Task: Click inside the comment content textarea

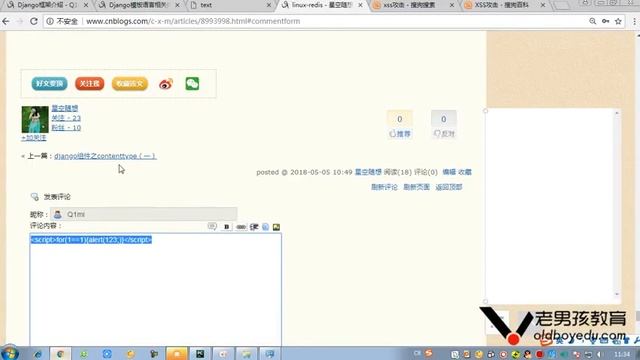Action: click(x=156, y=290)
